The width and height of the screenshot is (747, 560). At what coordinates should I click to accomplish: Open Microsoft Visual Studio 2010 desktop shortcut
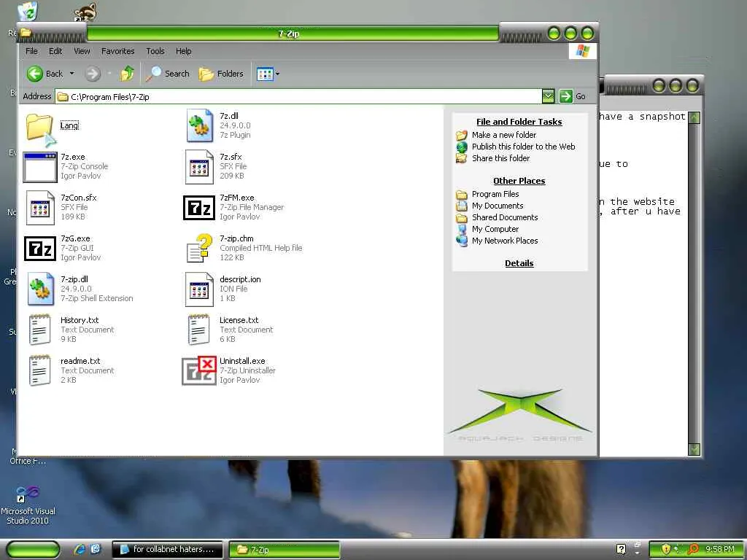click(x=28, y=506)
